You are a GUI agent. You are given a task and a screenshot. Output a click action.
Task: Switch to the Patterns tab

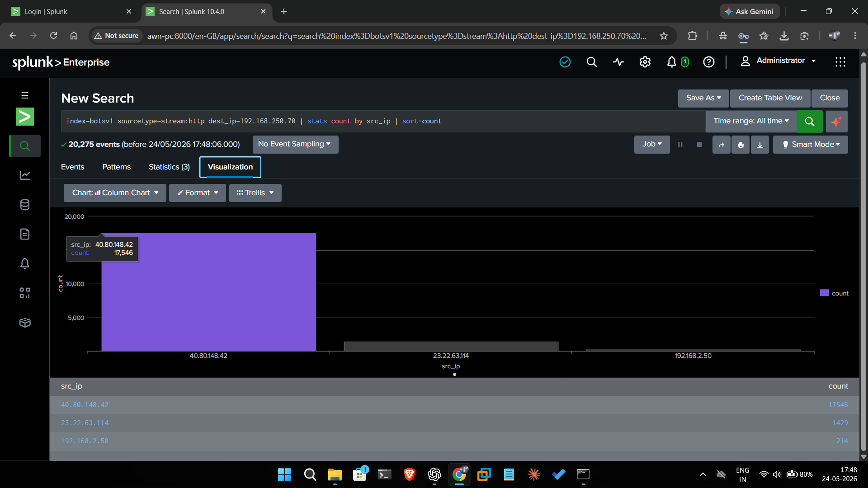click(x=116, y=167)
